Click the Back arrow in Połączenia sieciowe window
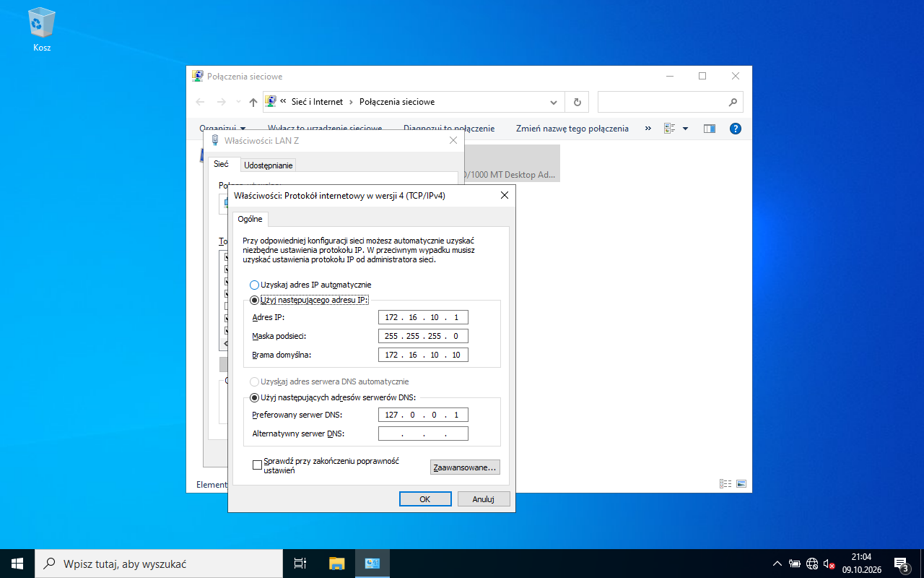This screenshot has width=924, height=578. 201,102
